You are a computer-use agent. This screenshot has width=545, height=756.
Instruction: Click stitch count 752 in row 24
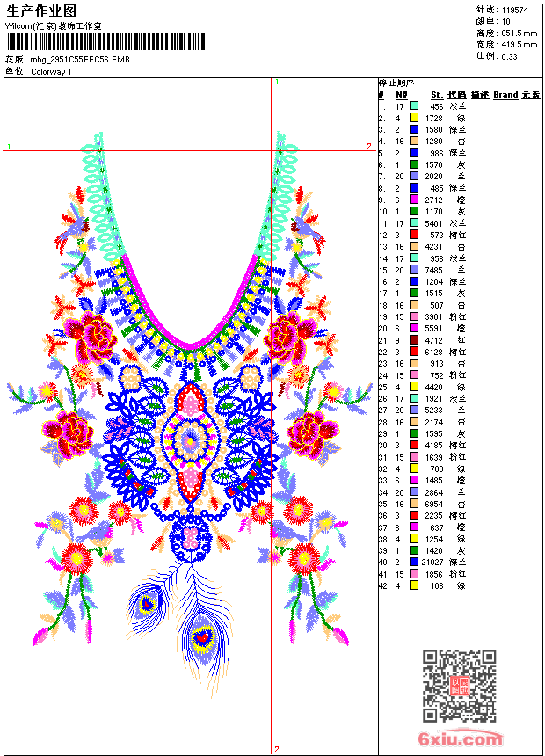[437, 375]
